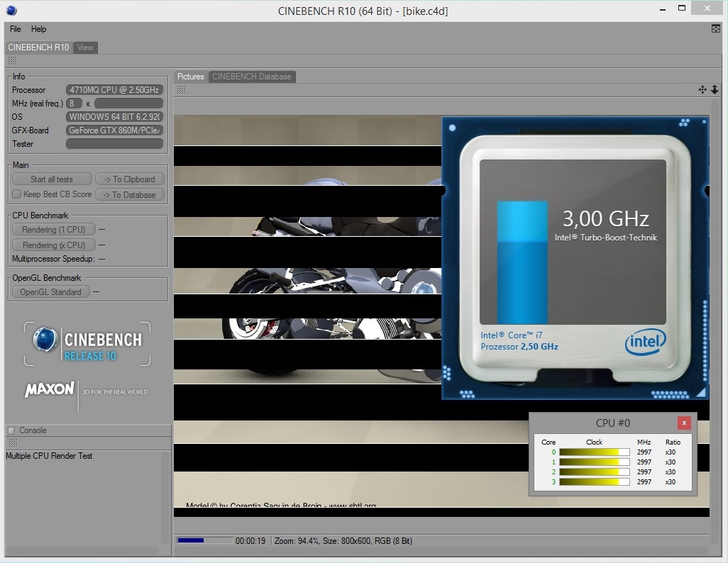Click the 'Multiple CPU Render Test' console text
Image resolution: width=728 pixels, height=563 pixels.
click(x=49, y=456)
